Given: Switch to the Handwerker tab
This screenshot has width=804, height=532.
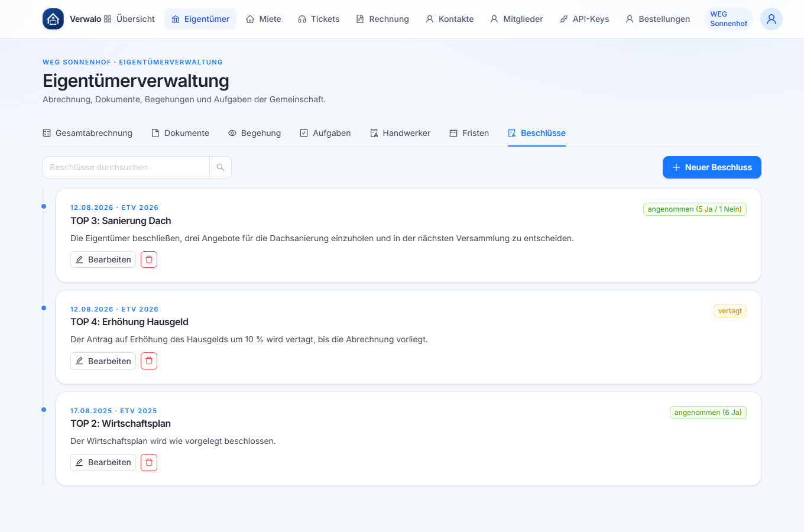Looking at the screenshot, I should [400, 133].
